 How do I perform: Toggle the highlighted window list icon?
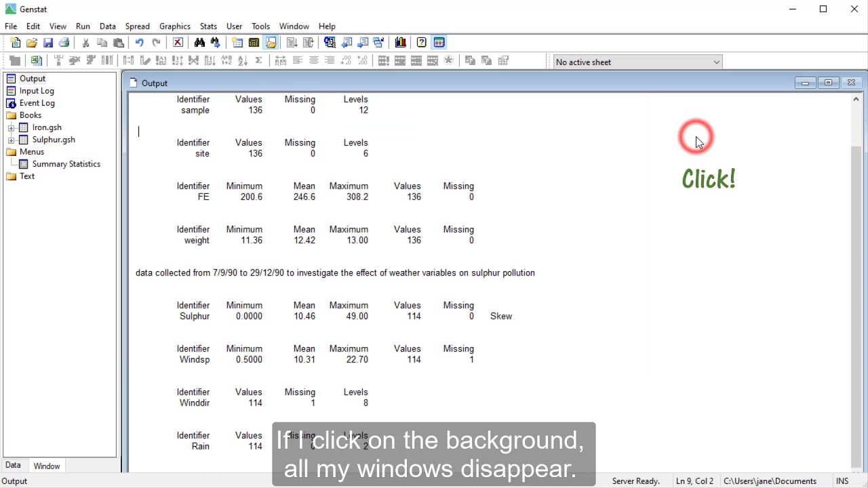tap(439, 43)
